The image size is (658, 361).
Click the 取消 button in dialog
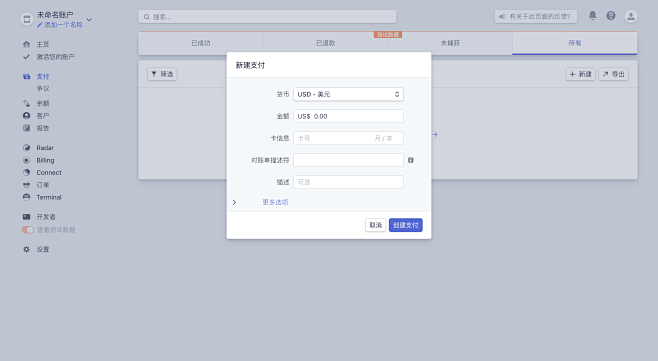pos(375,225)
